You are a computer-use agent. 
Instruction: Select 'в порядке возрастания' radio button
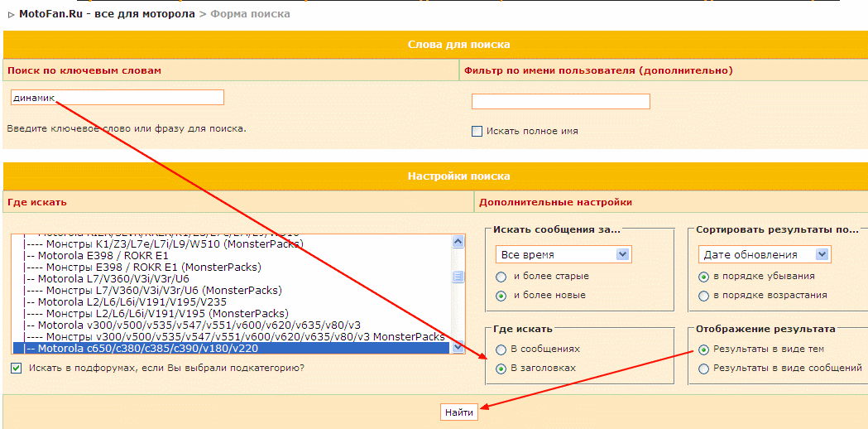703,296
